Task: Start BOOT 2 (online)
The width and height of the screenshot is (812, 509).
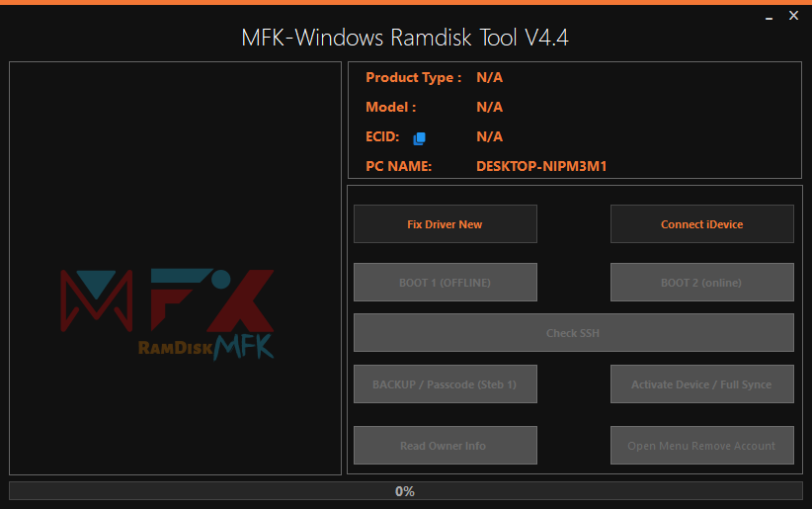Action: click(701, 282)
